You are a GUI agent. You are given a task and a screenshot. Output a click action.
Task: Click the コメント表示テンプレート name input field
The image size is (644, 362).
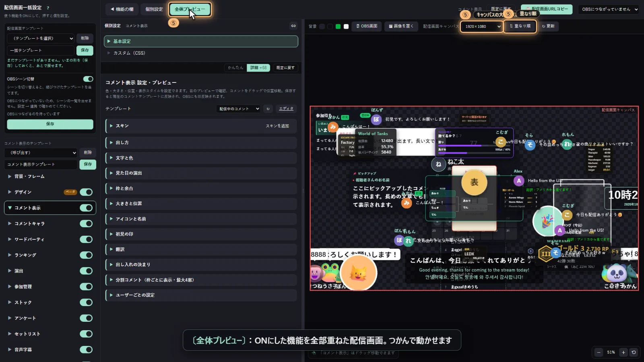click(41, 164)
